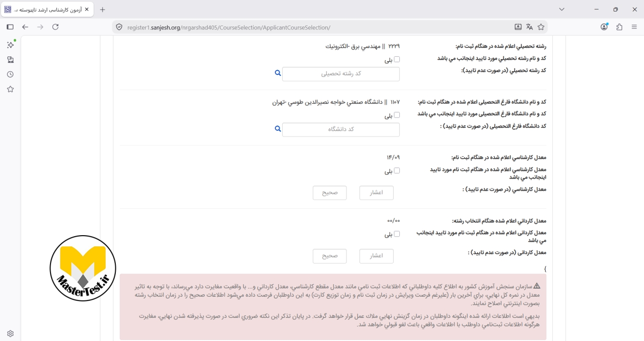
Task: Click text دانشگاه صنعتي خواجه نصيرالدين طوسي -تهران
Action: [x=327, y=102]
